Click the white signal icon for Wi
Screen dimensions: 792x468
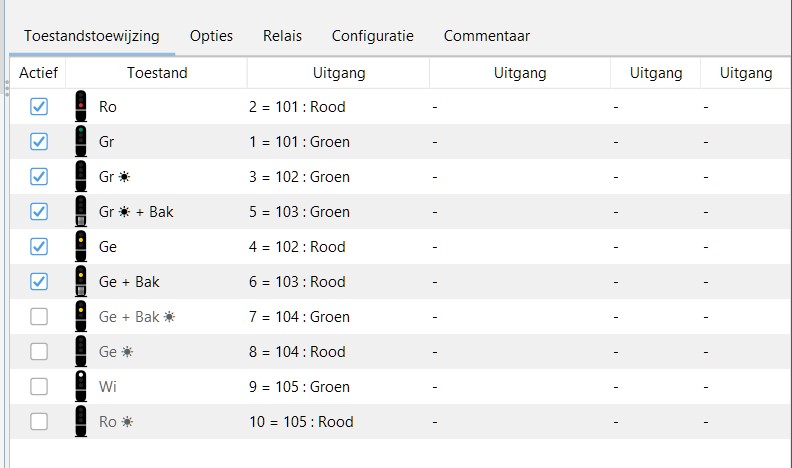(x=81, y=387)
